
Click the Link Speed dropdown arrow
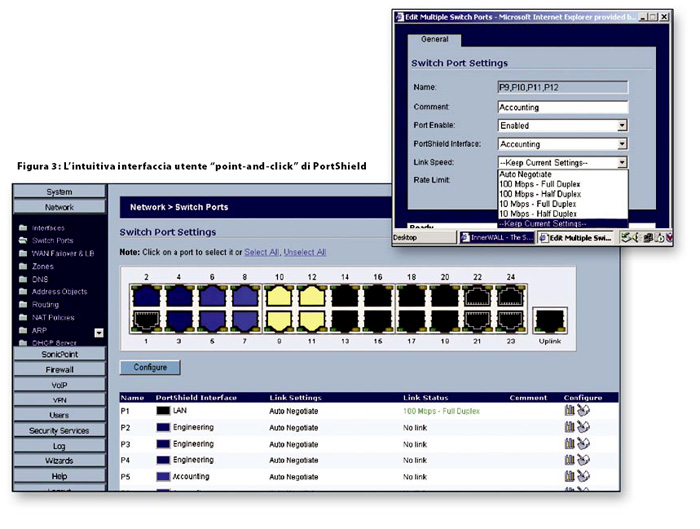622,162
